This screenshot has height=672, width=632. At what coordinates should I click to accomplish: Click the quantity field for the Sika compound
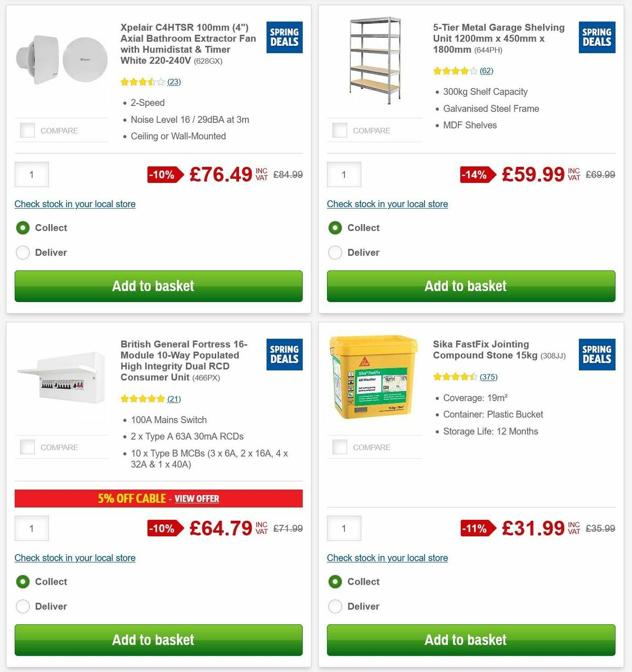tap(344, 528)
